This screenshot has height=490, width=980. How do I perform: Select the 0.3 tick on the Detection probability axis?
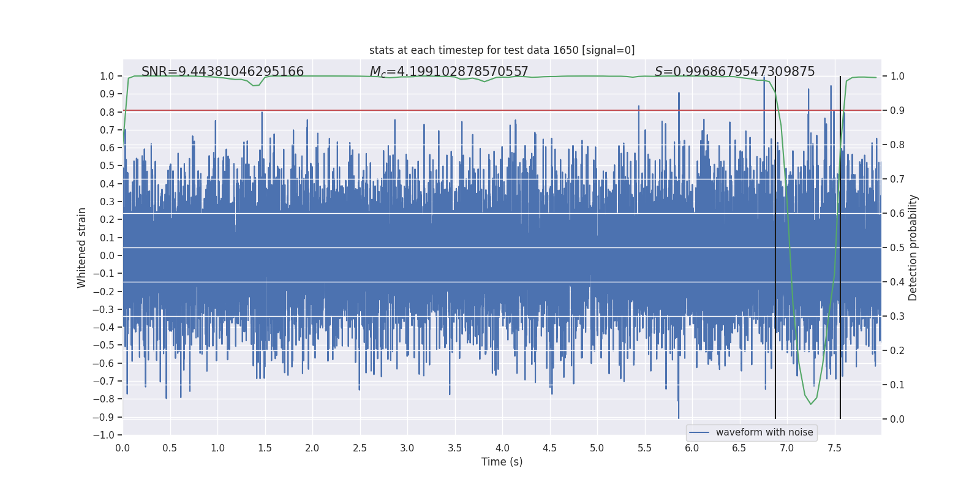click(x=897, y=316)
